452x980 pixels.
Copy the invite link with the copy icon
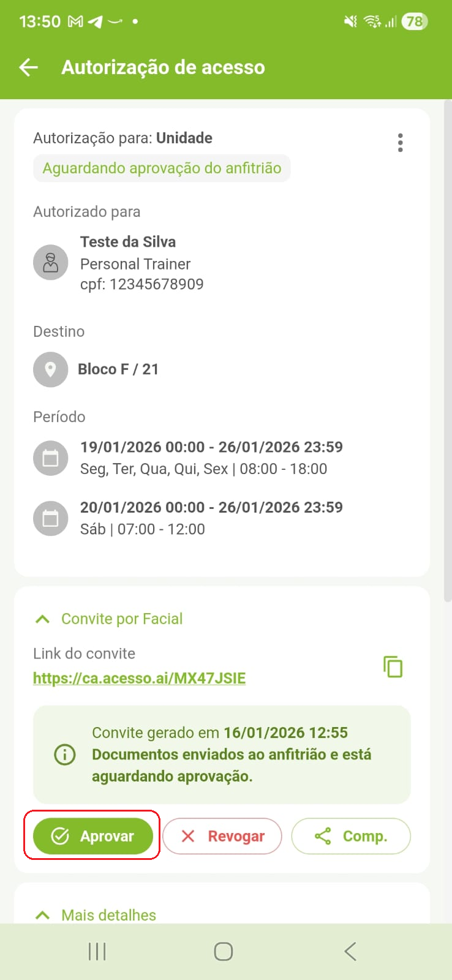393,666
